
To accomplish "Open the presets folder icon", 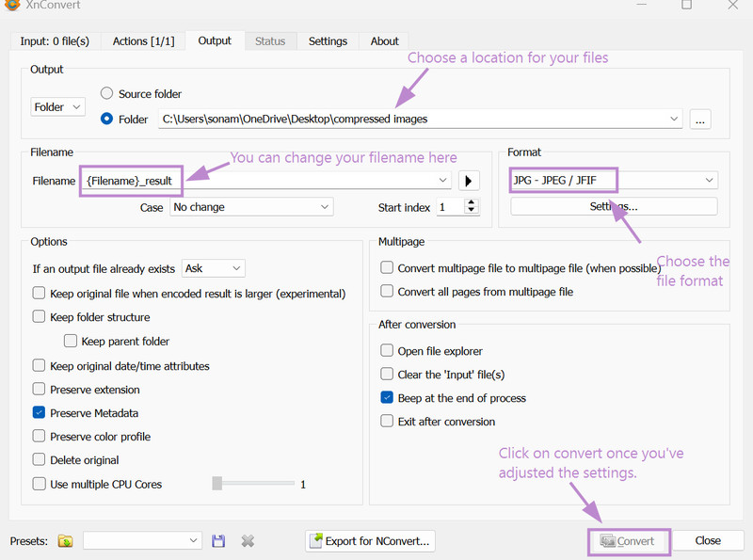I will [x=65, y=541].
